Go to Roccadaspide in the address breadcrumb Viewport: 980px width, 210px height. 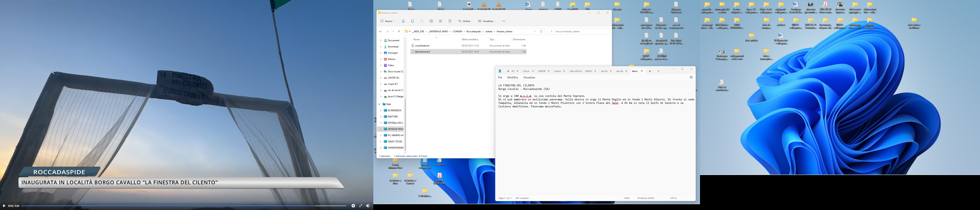(473, 31)
